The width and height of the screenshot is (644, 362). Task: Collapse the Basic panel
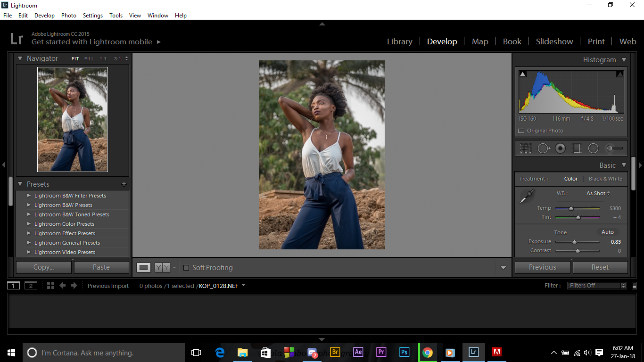[x=624, y=165]
